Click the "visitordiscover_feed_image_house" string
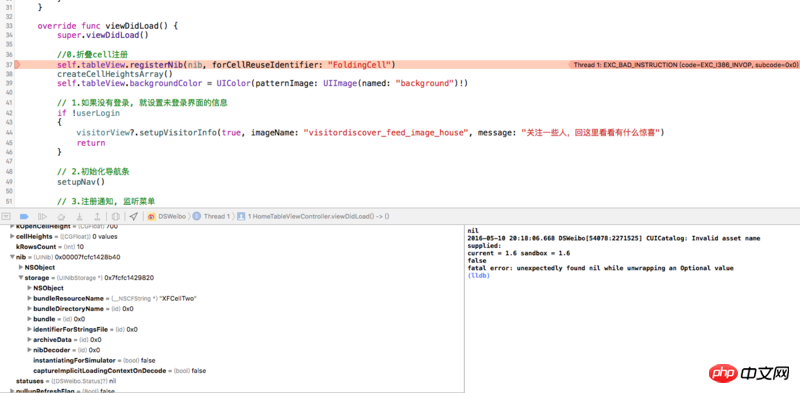 click(386, 133)
